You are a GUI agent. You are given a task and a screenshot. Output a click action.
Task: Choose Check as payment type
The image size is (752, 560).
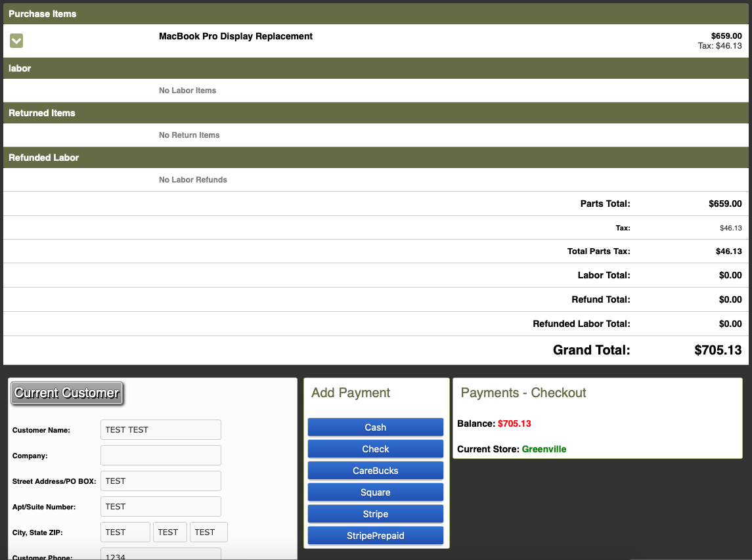[375, 449]
